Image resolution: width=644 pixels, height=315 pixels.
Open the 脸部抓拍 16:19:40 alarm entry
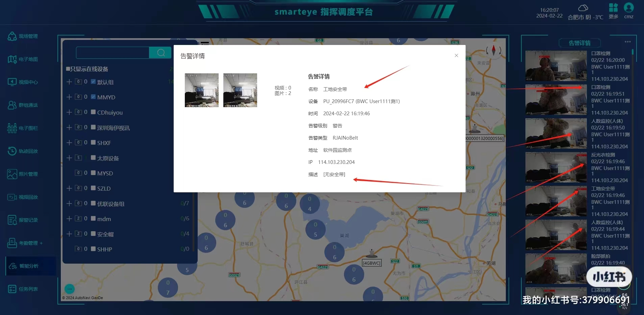[578, 269]
